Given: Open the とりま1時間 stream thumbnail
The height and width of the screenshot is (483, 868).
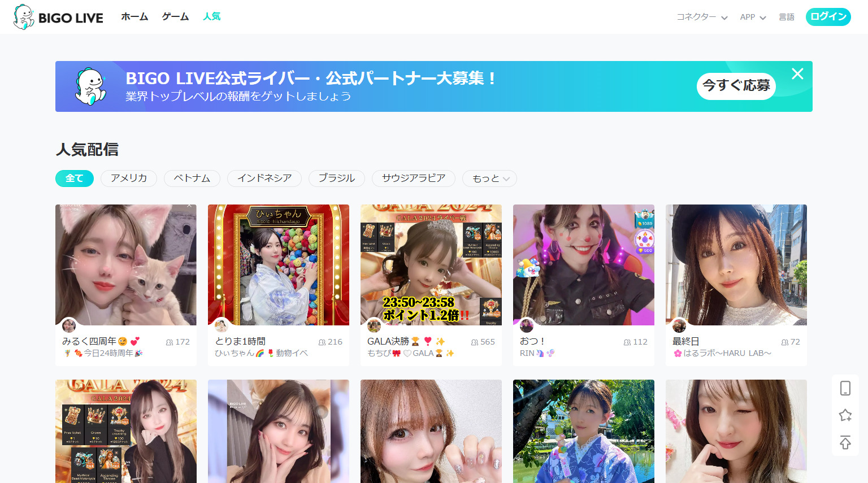Looking at the screenshot, I should [x=279, y=265].
